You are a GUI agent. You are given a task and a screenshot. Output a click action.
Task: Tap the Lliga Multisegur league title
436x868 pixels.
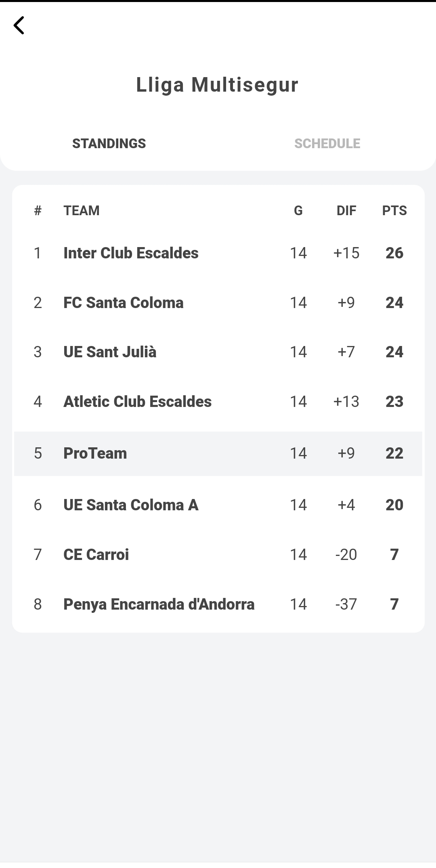click(x=217, y=85)
